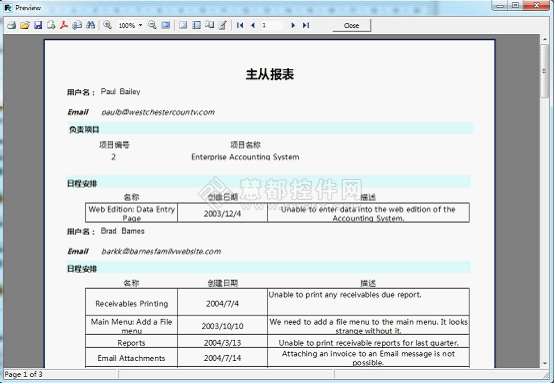Click the date 2003/12/4
The height and width of the screenshot is (384, 555).
point(222,214)
